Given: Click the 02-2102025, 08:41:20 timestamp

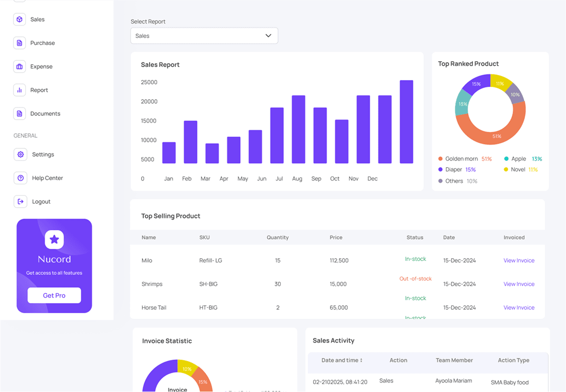Looking at the screenshot, I should (x=340, y=382).
